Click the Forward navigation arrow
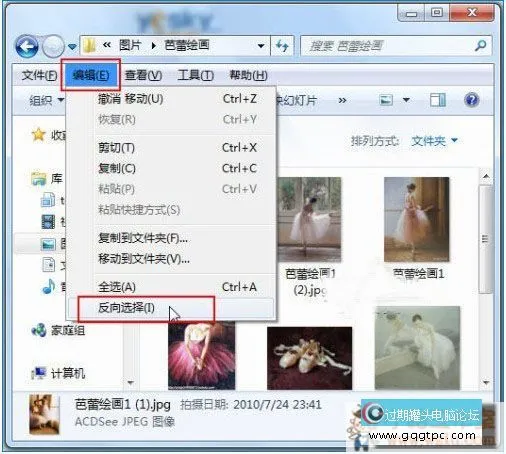This screenshot has height=454, width=506. click(53, 46)
